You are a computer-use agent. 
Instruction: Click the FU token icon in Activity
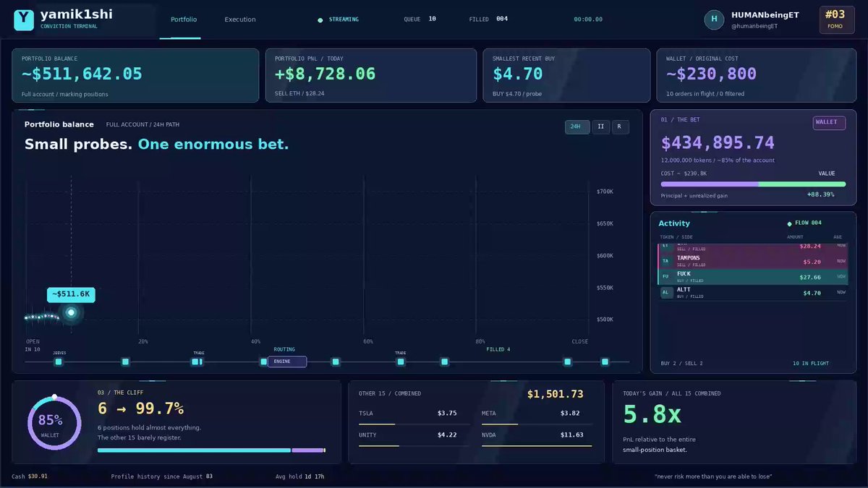click(666, 277)
